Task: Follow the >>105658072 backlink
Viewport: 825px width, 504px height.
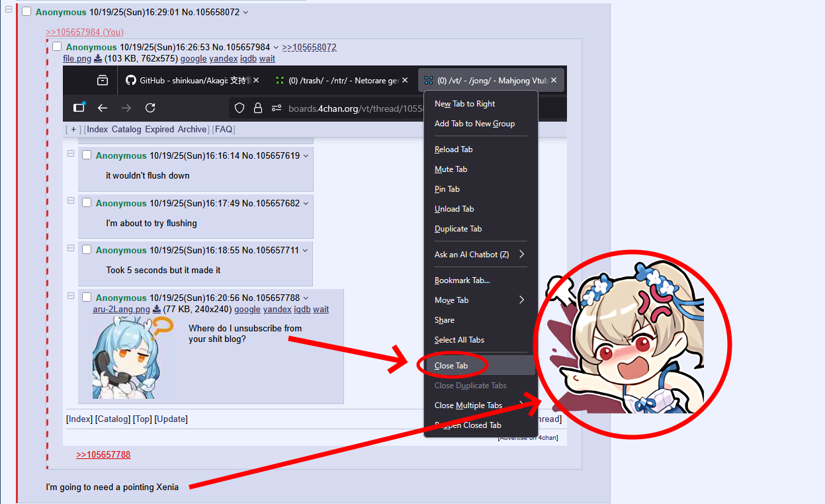Action: pos(309,48)
